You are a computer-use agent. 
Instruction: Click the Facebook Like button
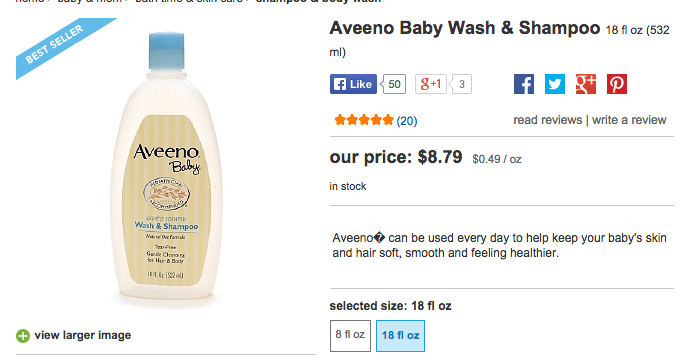point(353,84)
